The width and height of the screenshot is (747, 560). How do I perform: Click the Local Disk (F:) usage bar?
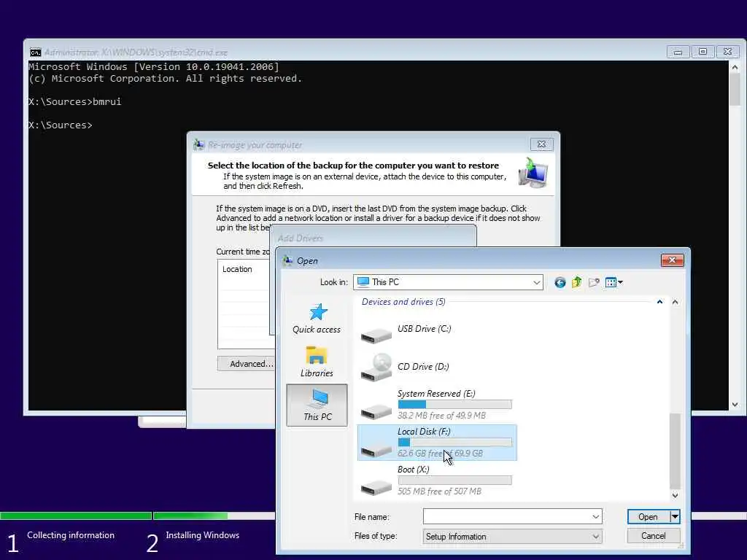click(x=455, y=443)
